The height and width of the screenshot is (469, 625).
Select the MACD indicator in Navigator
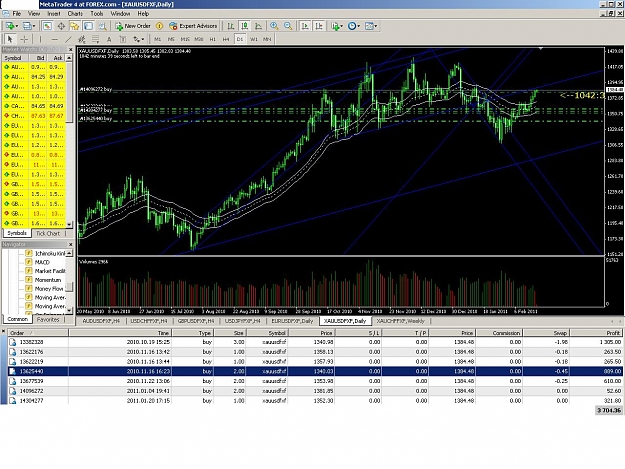coord(42,262)
